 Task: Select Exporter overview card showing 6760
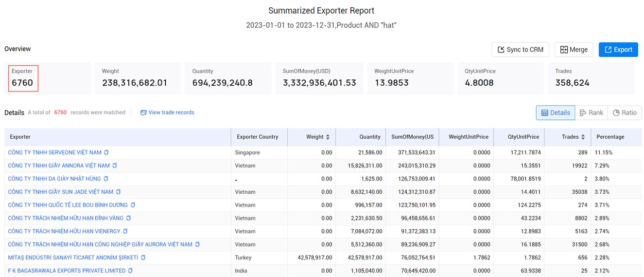(x=48, y=78)
